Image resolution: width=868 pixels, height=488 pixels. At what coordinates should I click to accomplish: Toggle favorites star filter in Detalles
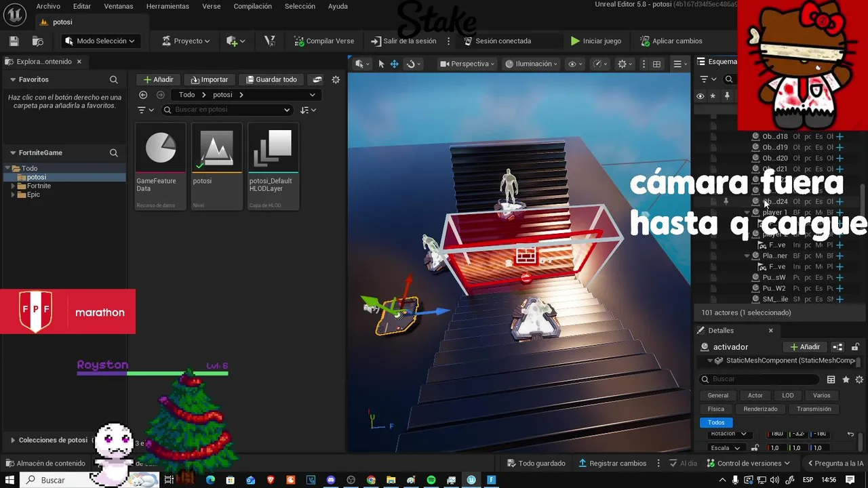(x=846, y=380)
